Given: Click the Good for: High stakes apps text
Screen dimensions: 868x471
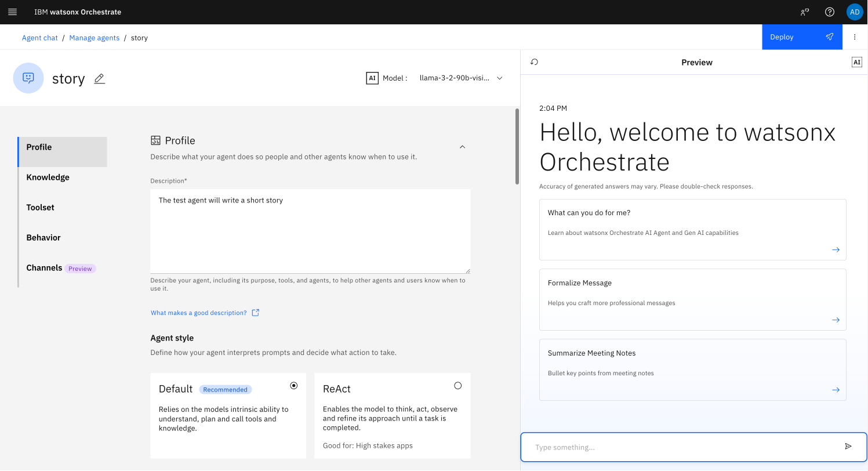Looking at the screenshot, I should coord(368,445).
